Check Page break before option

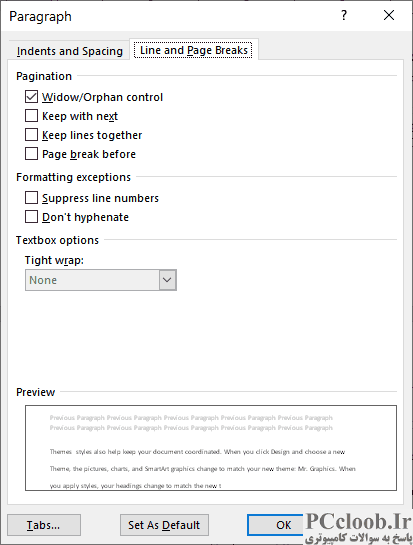pos(31,154)
